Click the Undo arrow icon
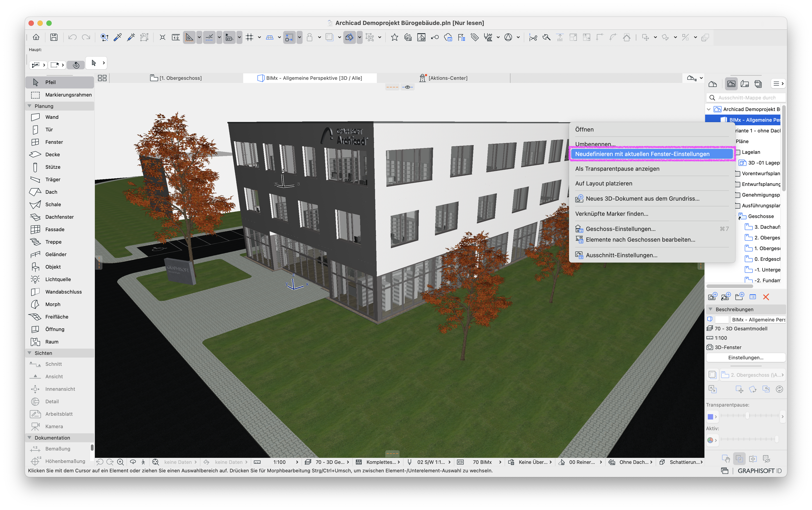 [72, 37]
